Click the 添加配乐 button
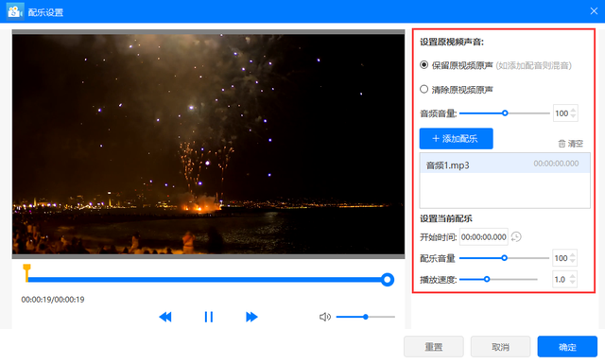This screenshot has width=605, height=364. click(456, 139)
